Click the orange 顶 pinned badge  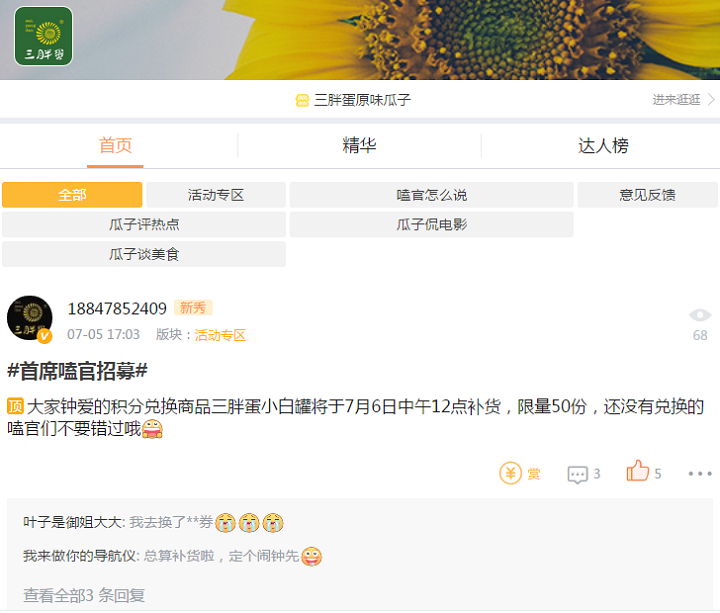click(15, 406)
